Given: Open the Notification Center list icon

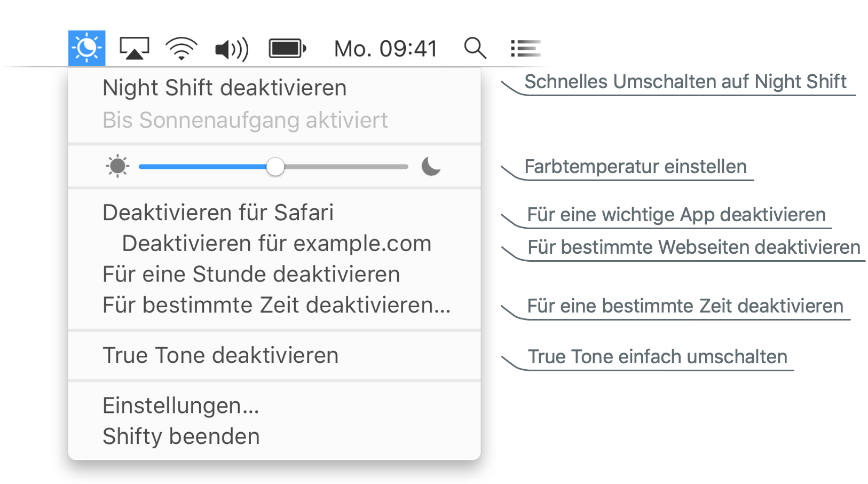Looking at the screenshot, I should (525, 49).
